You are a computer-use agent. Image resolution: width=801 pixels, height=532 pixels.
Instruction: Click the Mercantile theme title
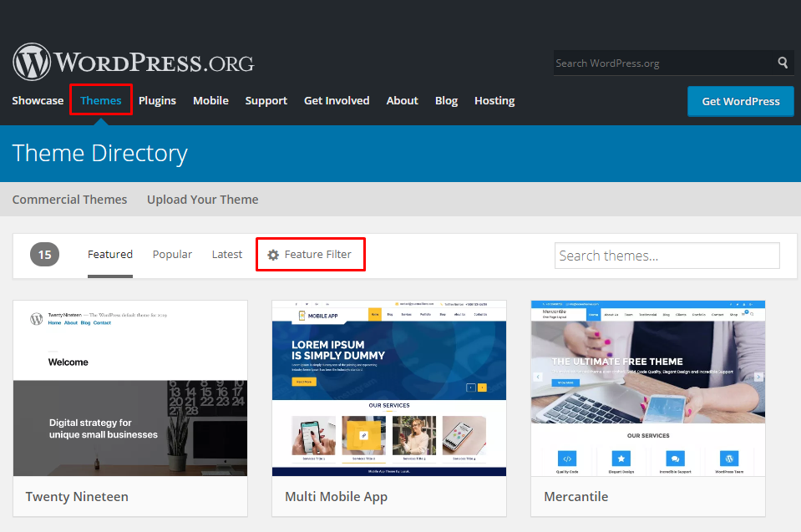pyautogui.click(x=576, y=497)
